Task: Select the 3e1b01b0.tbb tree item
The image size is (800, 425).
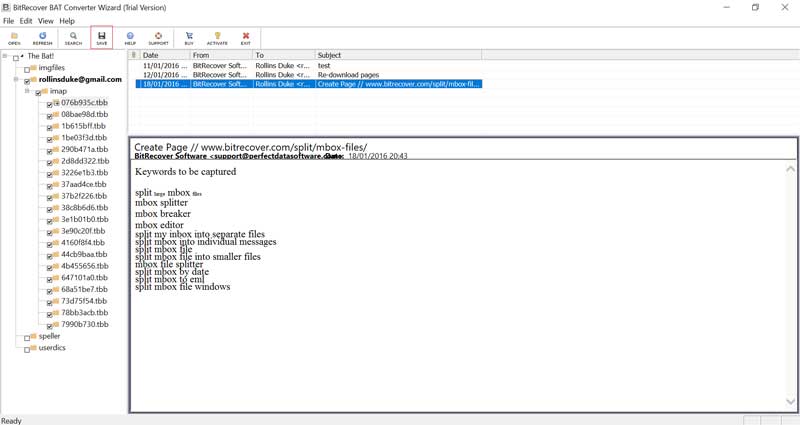Action: [85, 219]
